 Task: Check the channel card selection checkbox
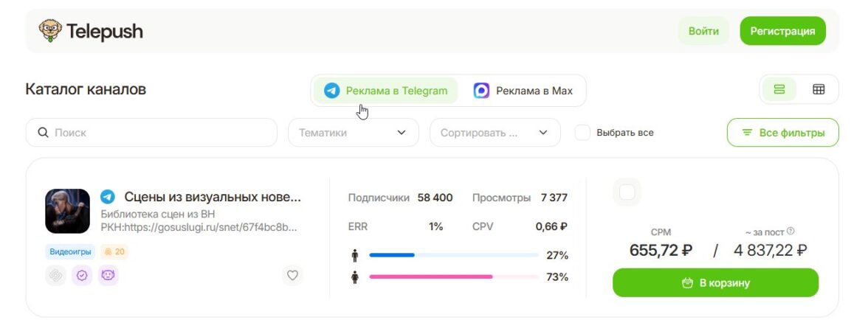coord(627,192)
